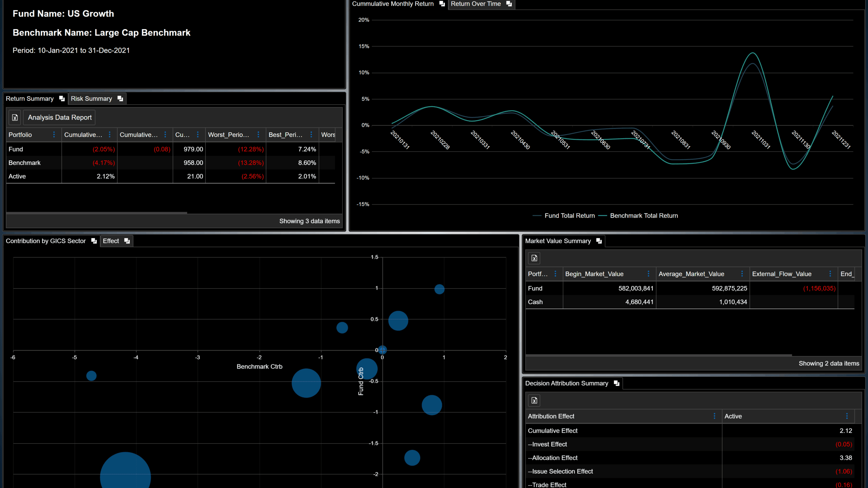This screenshot has height=488, width=868.
Task: Click Benchmark worst period (13.28%)
Action: tap(251, 163)
